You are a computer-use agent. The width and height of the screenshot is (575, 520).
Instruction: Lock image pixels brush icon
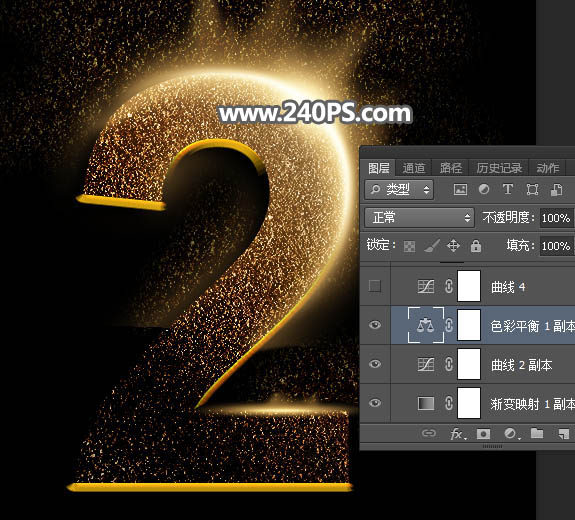click(432, 246)
